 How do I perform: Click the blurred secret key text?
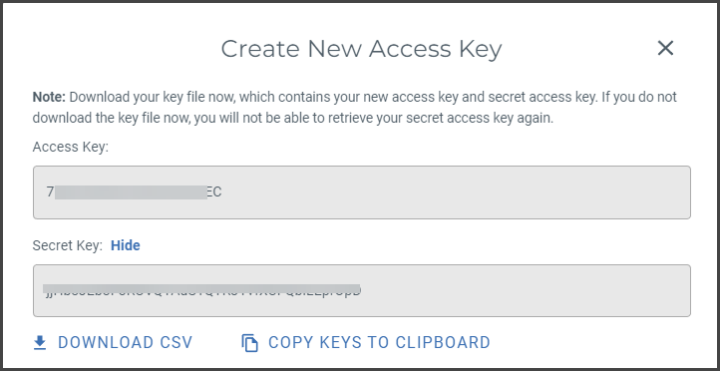pyautogui.click(x=202, y=291)
